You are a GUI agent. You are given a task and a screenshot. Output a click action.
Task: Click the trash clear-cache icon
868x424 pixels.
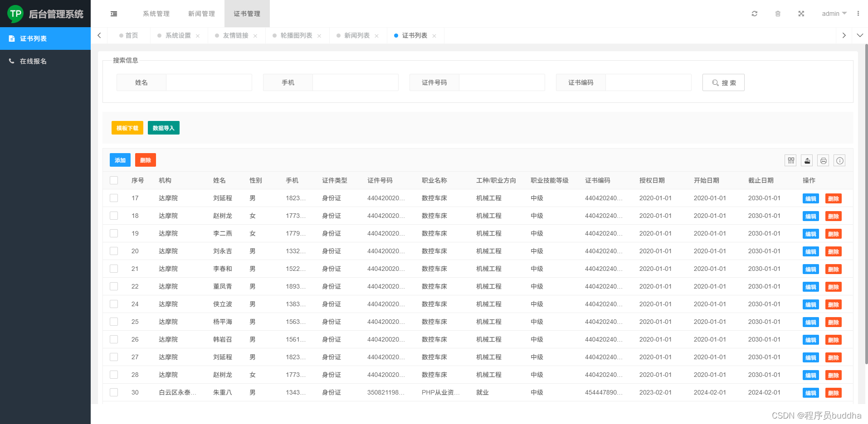(x=778, y=14)
